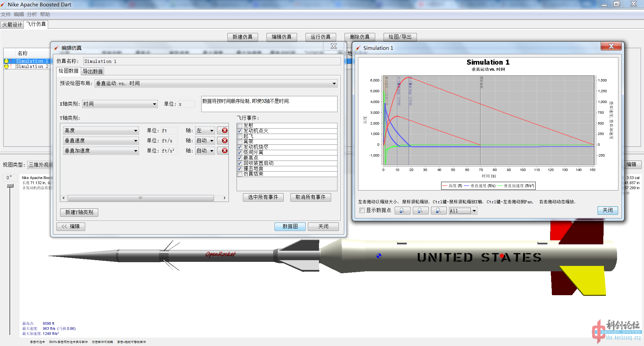Open the 帮助 menu
Screen dimensions: 644x346
pos(45,14)
